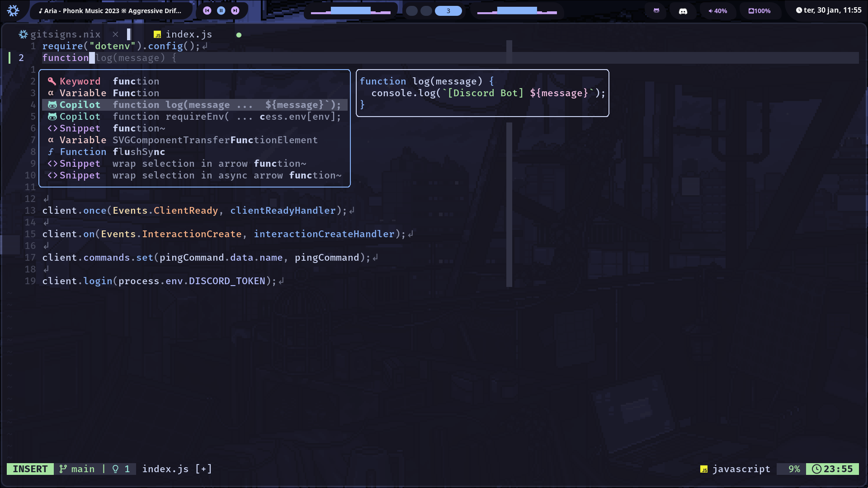Viewport: 868px width, 488px height.
Task: Choose Snippet wrap selection in async arrow function
Action: (194, 175)
